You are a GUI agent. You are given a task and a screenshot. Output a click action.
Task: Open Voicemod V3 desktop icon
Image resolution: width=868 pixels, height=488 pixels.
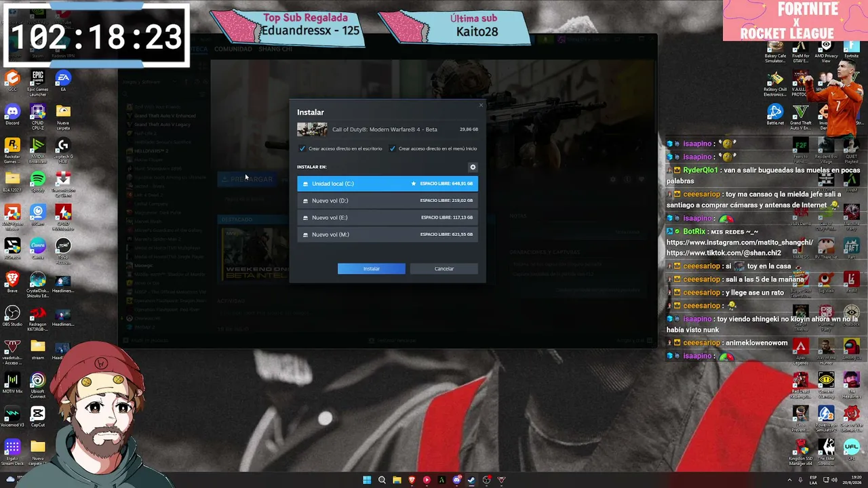point(12,417)
